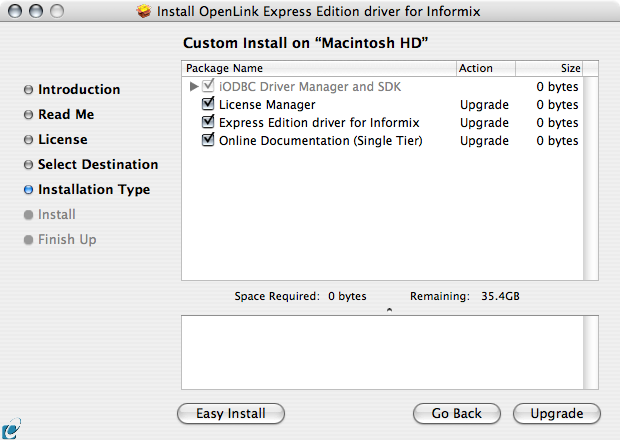Click the Size column header
Viewport: 620px width, 440px height.
(549, 68)
